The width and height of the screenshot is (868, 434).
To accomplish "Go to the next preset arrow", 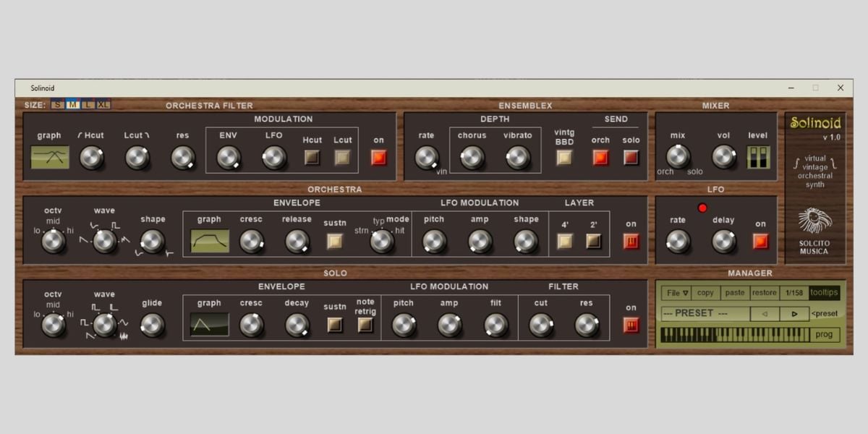I will coord(794,314).
